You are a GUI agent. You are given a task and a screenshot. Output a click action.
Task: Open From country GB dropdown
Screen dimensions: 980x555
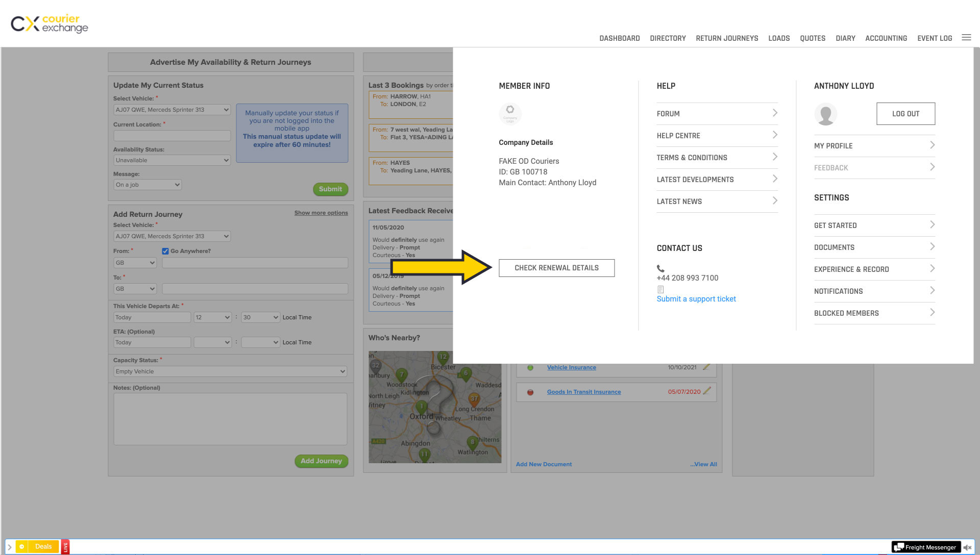coord(135,263)
